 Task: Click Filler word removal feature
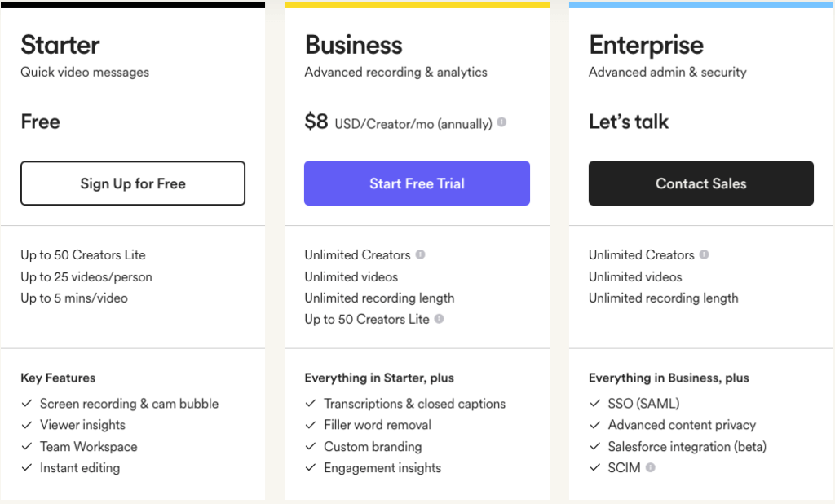coord(378,425)
